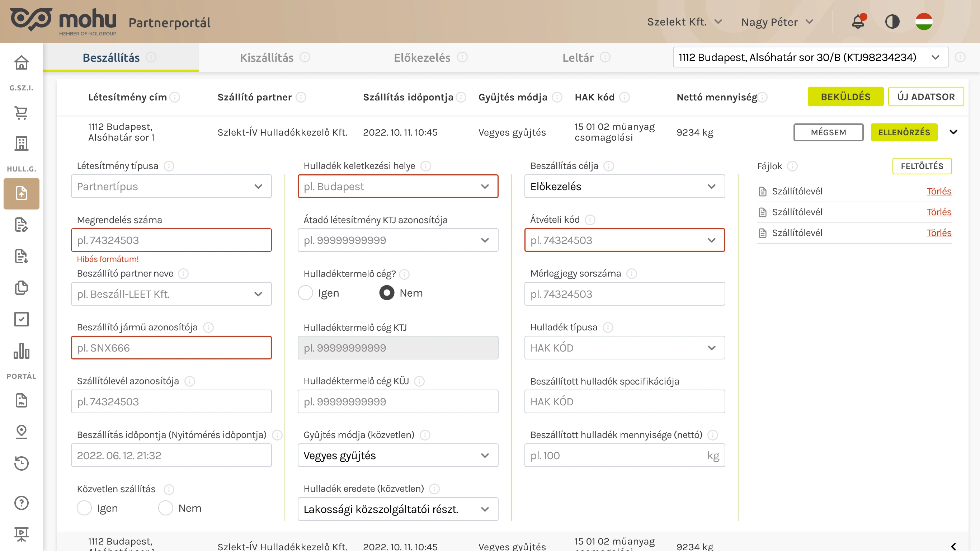Expand the Beszállítás célja dropdown
980x551 pixels.
[624, 187]
